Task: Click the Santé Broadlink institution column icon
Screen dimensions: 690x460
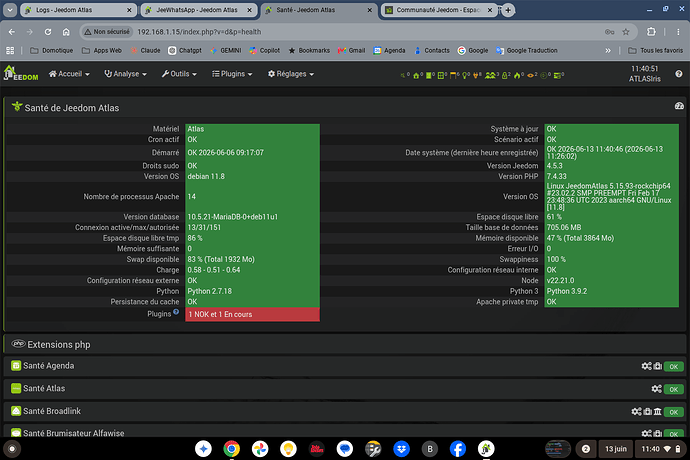Action: tap(657, 412)
